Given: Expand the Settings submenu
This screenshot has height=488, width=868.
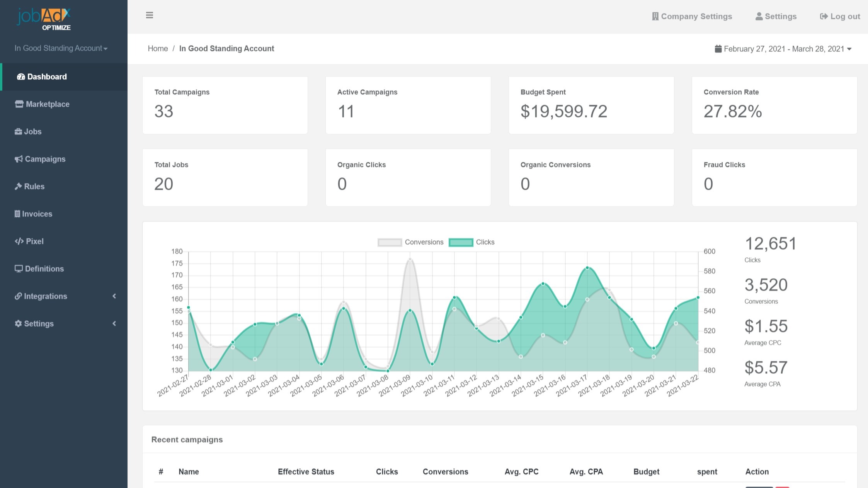Looking at the screenshot, I should coord(64,323).
